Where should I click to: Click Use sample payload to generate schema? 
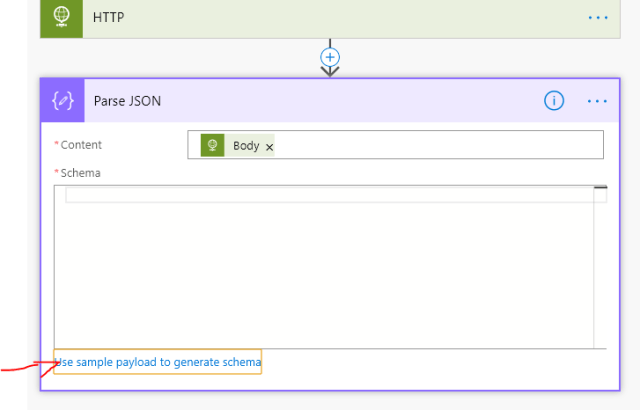158,362
